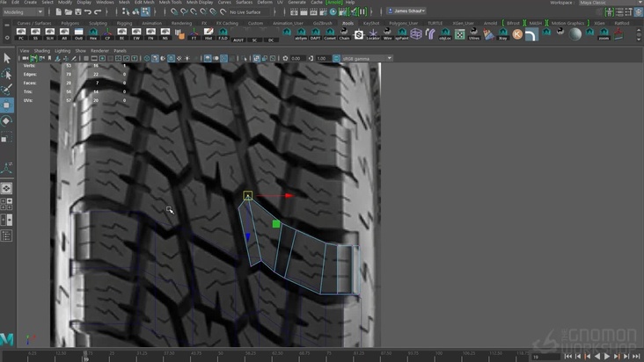This screenshot has height=362, width=644.
Task: Open the James Schauf account dropdown
Action: coord(406,11)
